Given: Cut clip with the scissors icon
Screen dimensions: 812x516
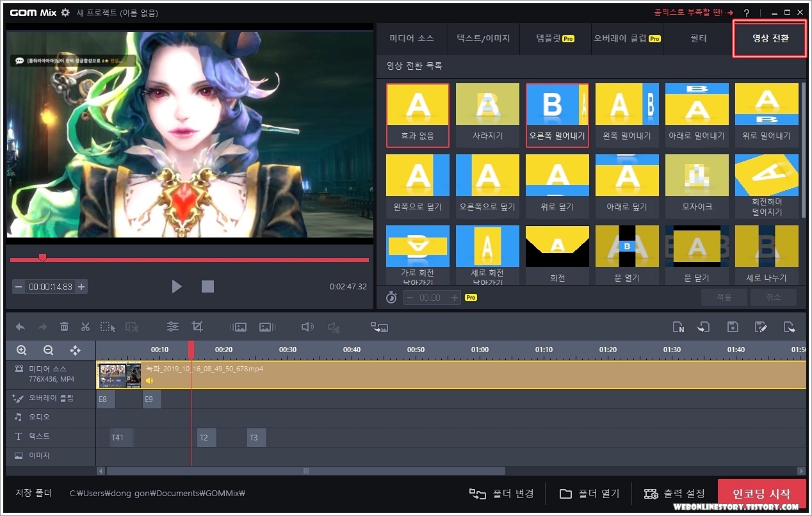Looking at the screenshot, I should coord(85,327).
